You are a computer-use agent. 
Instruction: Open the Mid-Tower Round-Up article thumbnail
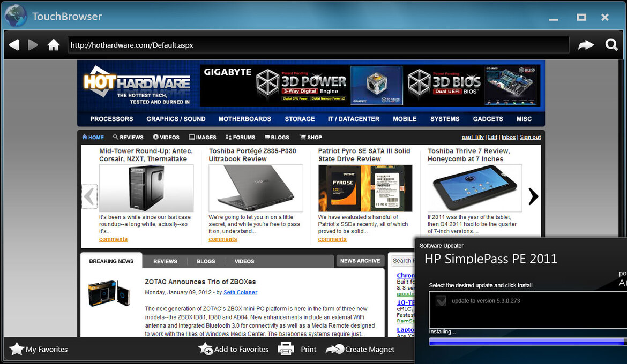coord(146,188)
